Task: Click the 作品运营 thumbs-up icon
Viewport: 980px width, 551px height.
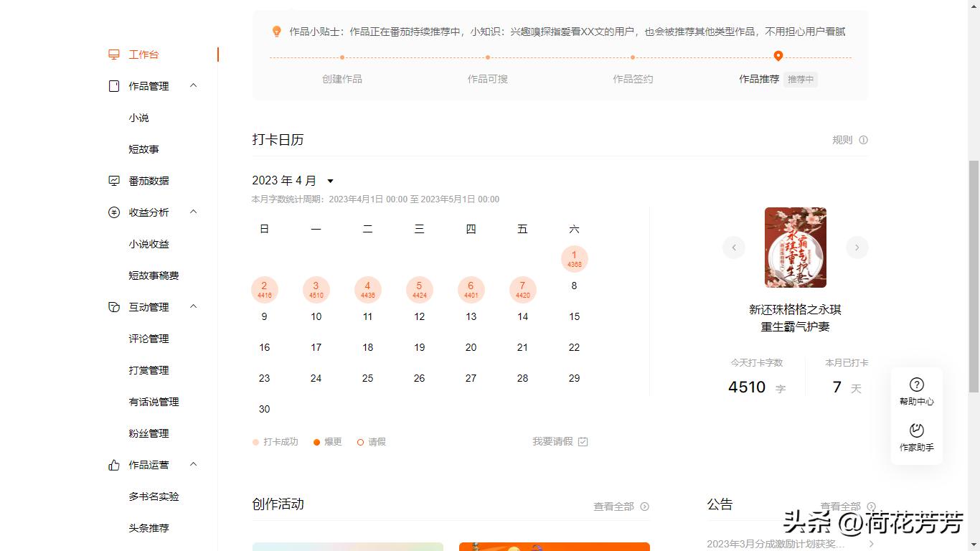Action: [113, 464]
